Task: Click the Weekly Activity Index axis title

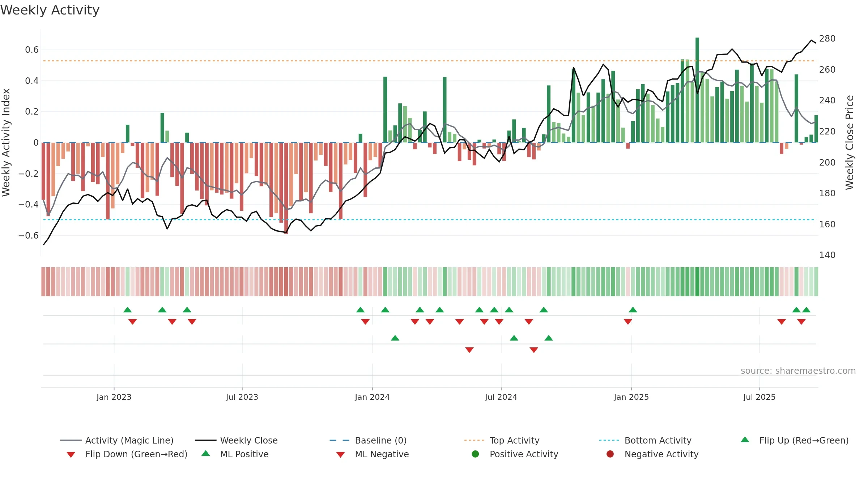Action: [6, 142]
